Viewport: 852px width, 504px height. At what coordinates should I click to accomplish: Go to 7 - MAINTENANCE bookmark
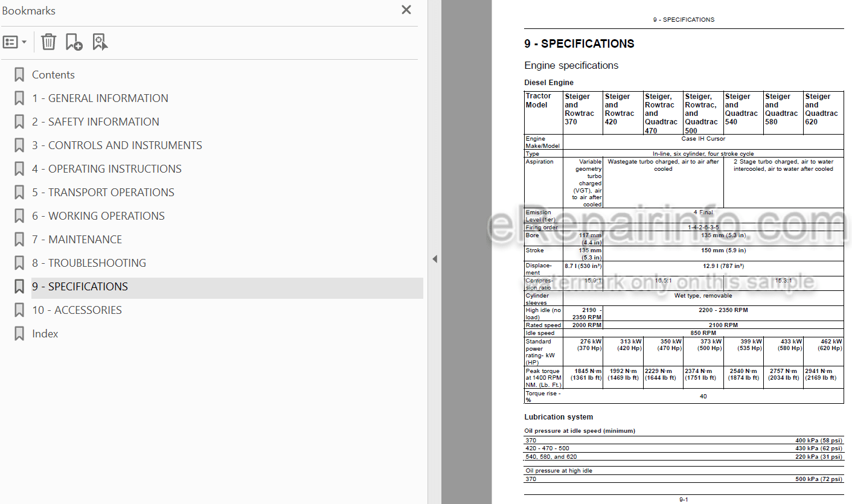click(77, 240)
